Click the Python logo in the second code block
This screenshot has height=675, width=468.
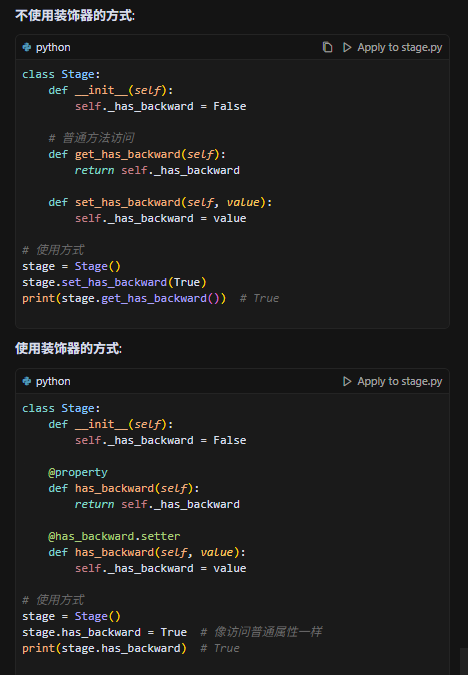(27, 381)
